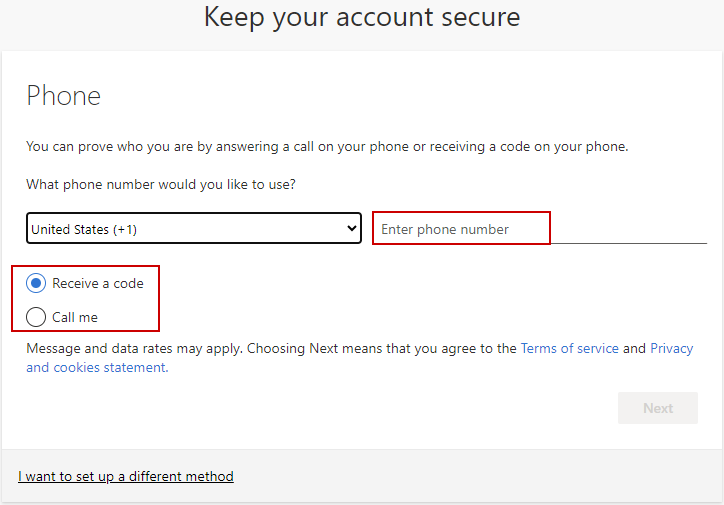Open the Privacy and cookies statement link
The width and height of the screenshot is (724, 505).
tap(671, 349)
